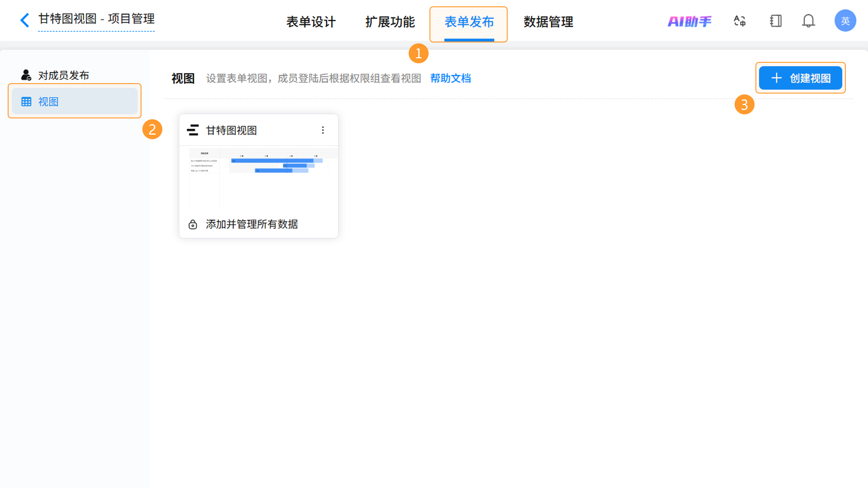This screenshot has height=488, width=868.
Task: Open the notebook panel icon
Action: [x=775, y=21]
